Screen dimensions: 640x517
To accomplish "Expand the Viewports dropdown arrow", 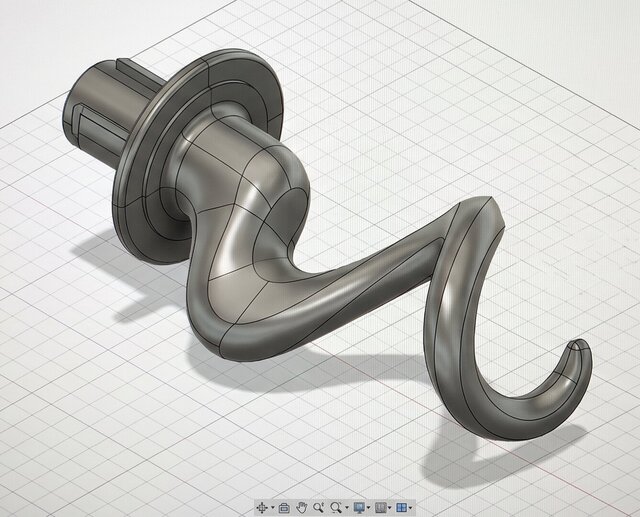I will click(410, 508).
